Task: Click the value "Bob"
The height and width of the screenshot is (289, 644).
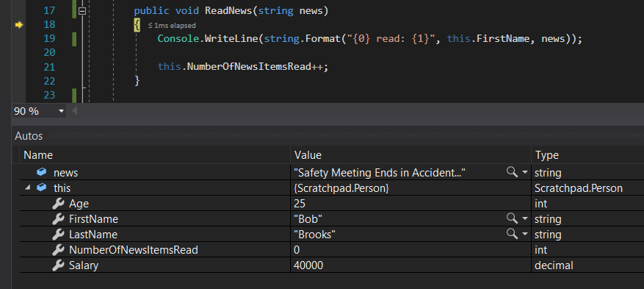Action: [308, 219]
